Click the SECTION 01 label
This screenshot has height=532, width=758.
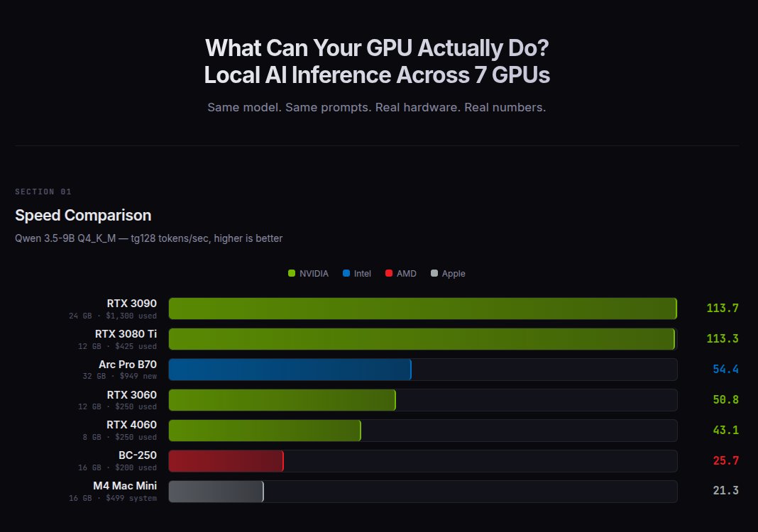coord(43,192)
